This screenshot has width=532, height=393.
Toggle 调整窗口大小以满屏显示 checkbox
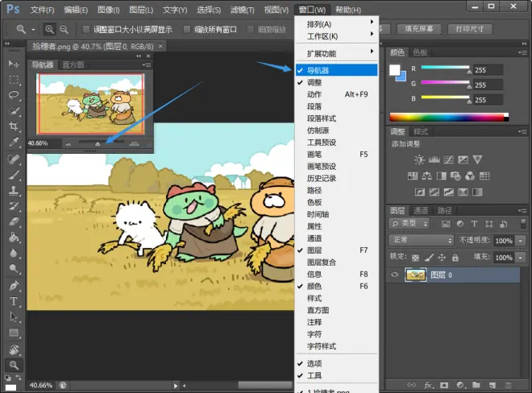point(86,30)
